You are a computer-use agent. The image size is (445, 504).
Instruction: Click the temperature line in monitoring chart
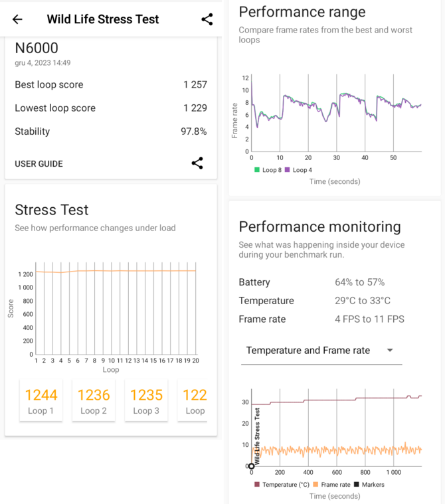coord(336,400)
